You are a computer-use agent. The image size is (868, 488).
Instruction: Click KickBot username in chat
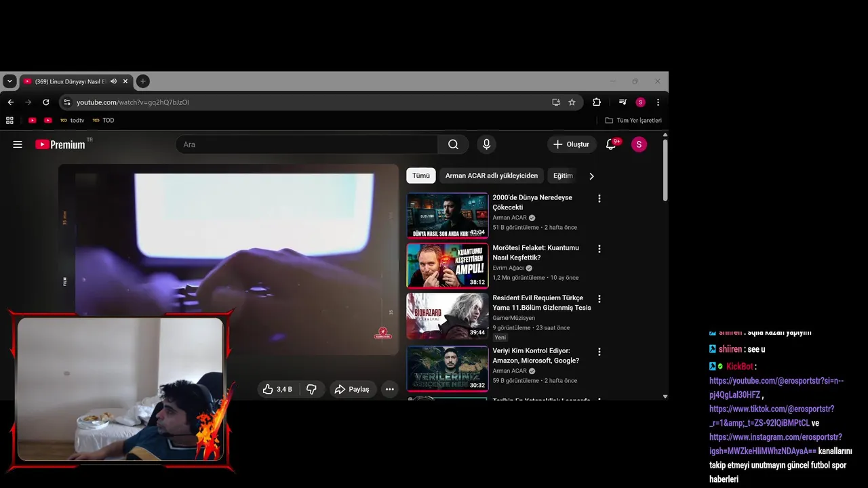(x=740, y=367)
